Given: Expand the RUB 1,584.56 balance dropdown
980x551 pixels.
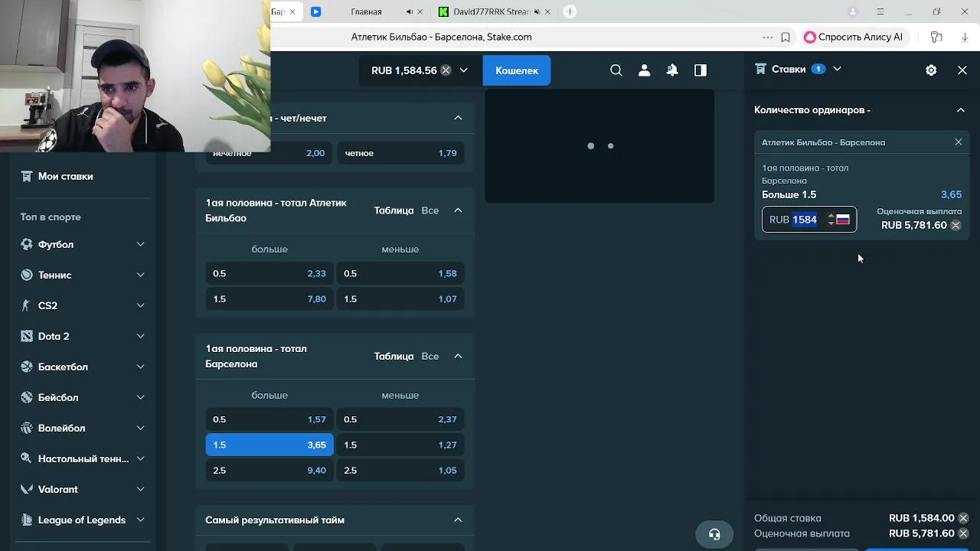Looking at the screenshot, I should (x=463, y=70).
